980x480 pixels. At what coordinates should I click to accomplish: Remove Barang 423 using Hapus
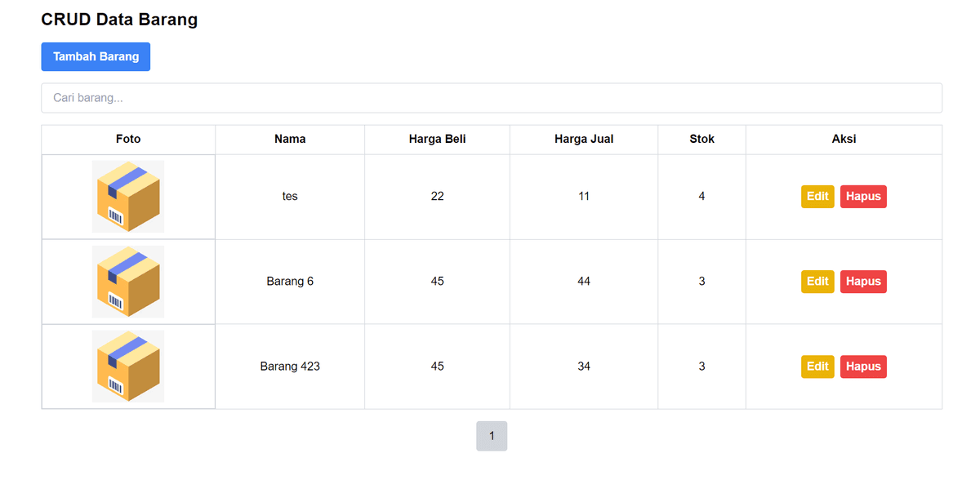click(863, 367)
